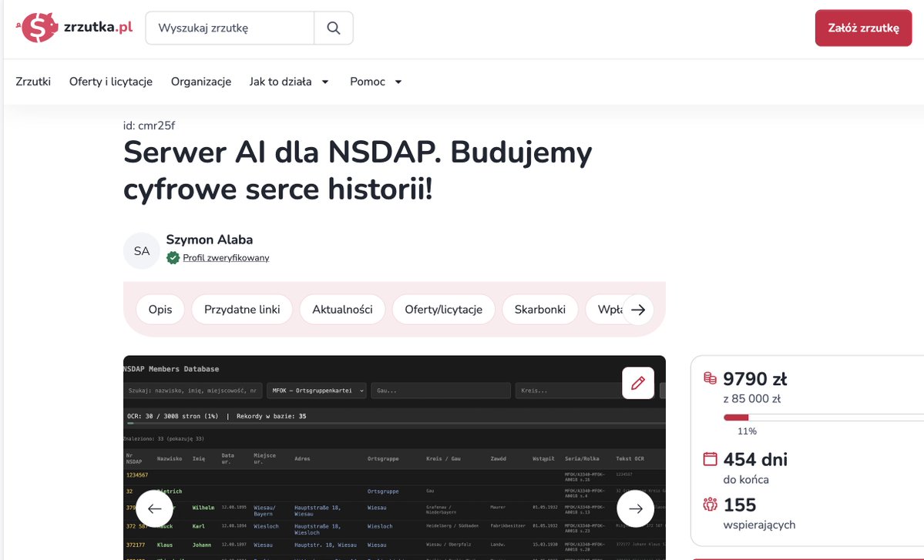Click the fundraising progress bar at 11%
The height and width of the screenshot is (560, 924).
point(824,417)
